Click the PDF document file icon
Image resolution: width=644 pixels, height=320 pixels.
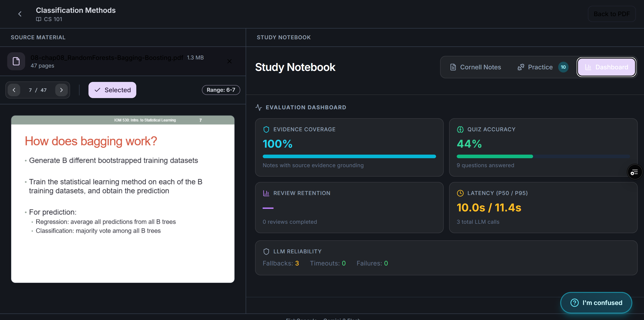coord(16,61)
